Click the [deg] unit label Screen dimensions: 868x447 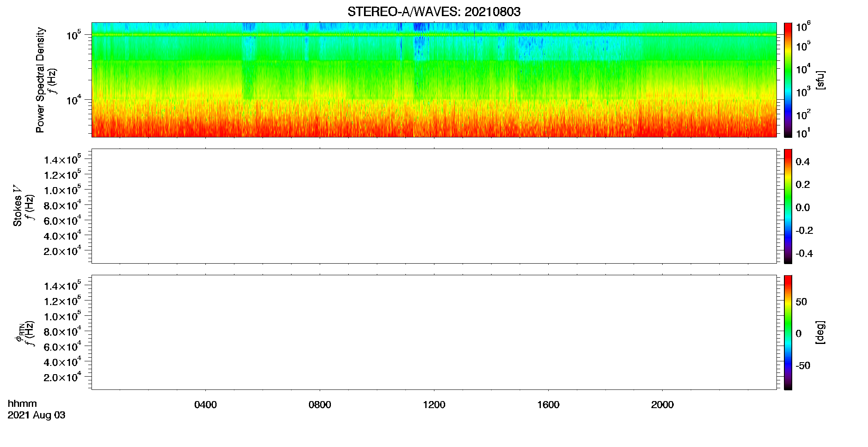point(820,332)
